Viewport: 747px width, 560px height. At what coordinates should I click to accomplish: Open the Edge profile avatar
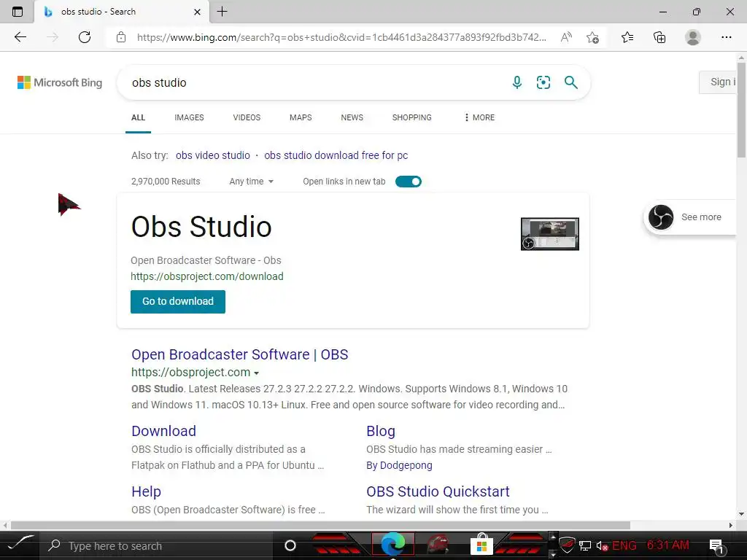coord(693,37)
